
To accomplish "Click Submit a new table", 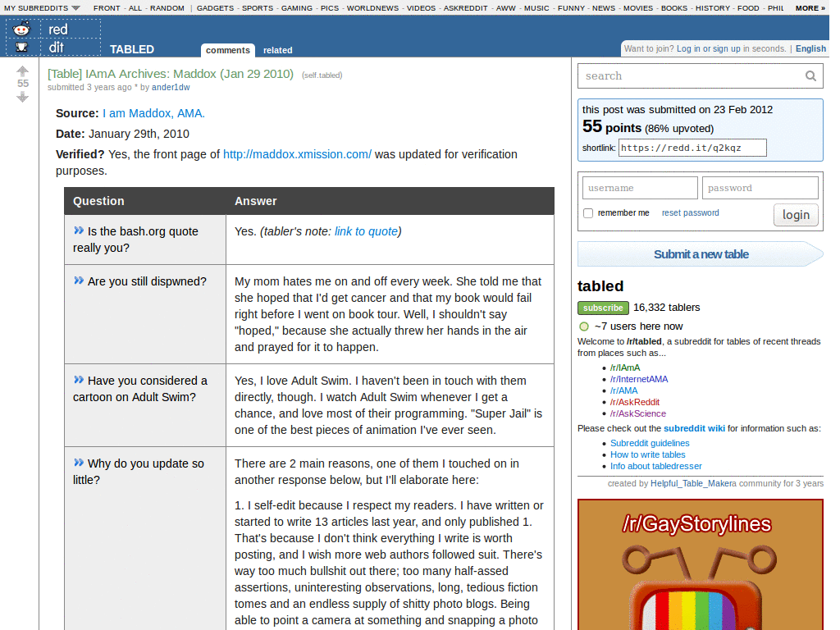I will [x=699, y=254].
